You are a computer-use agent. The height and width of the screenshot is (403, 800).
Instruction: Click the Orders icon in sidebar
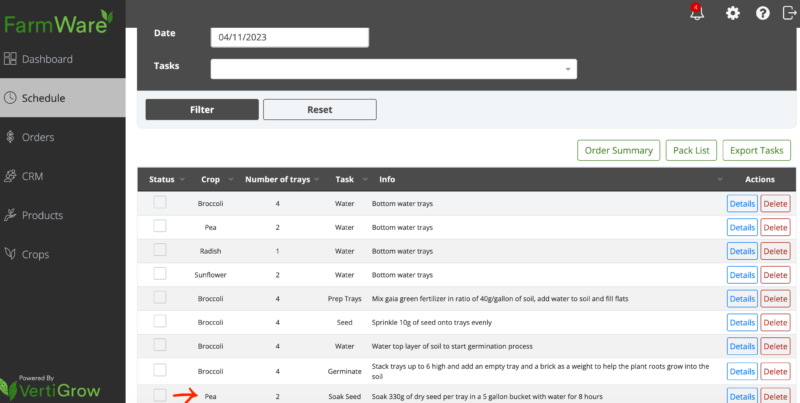pyautogui.click(x=11, y=137)
